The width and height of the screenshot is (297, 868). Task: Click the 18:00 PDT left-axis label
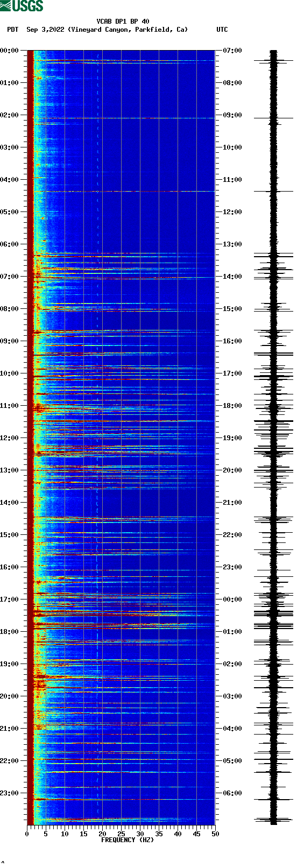click(x=10, y=632)
